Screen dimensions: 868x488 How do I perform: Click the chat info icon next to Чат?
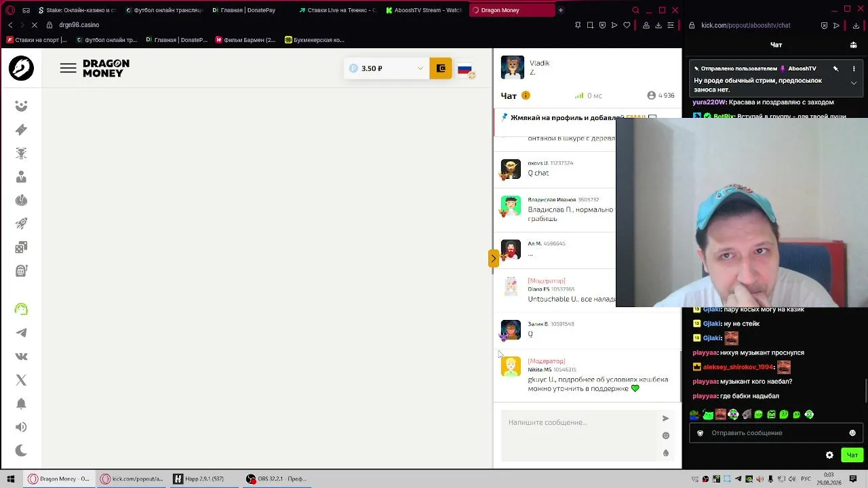[x=526, y=96]
